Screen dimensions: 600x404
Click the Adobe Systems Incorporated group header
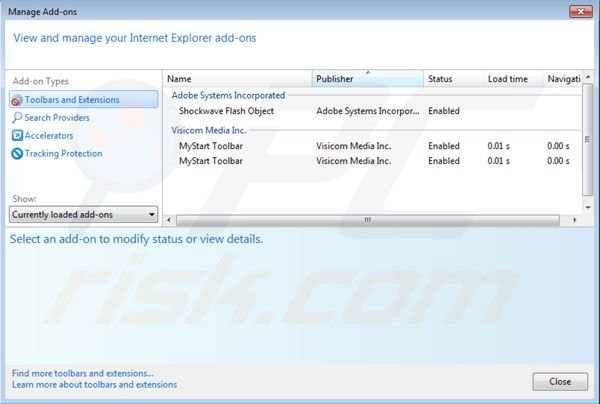pos(228,95)
